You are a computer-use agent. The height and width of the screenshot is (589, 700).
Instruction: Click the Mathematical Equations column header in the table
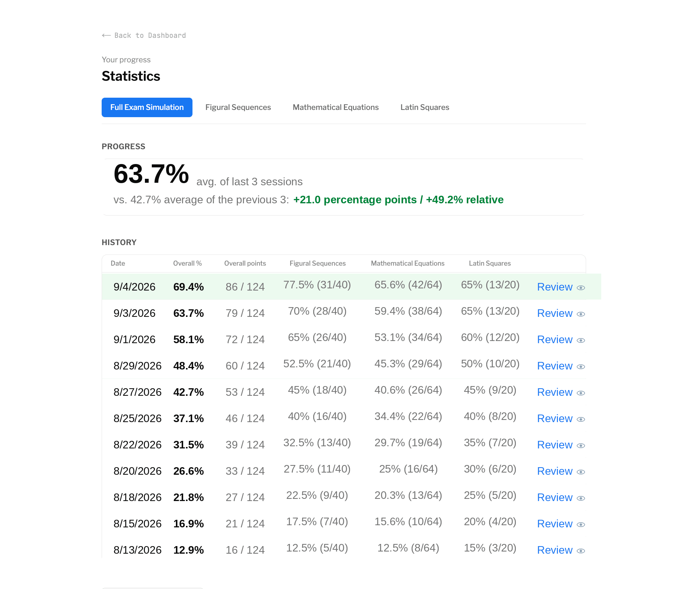click(408, 263)
